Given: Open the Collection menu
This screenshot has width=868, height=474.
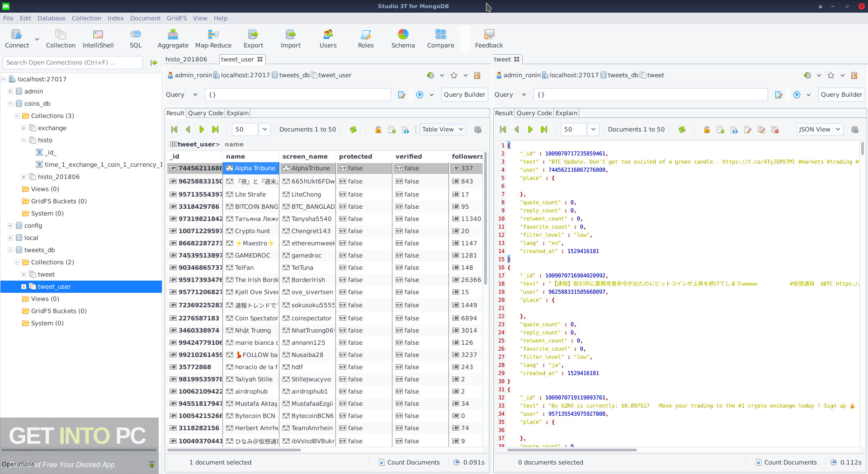Looking at the screenshot, I should pyautogui.click(x=86, y=18).
